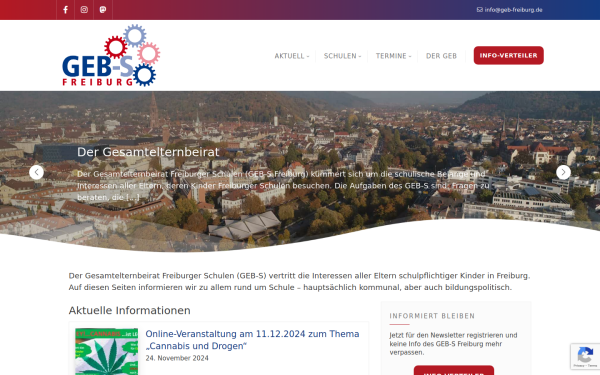Open the Instagram social icon
Screen dimensions: 600x375
pyautogui.click(x=84, y=10)
